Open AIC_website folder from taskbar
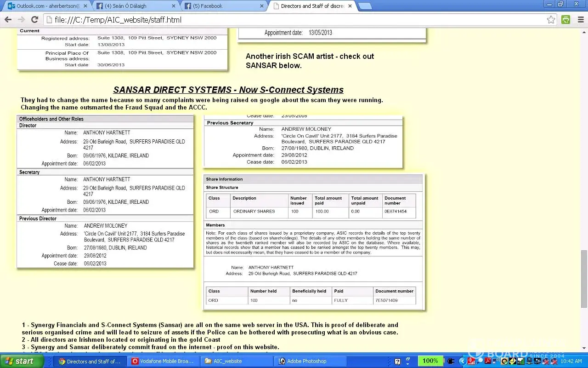The image size is (588, 368). coord(236,361)
